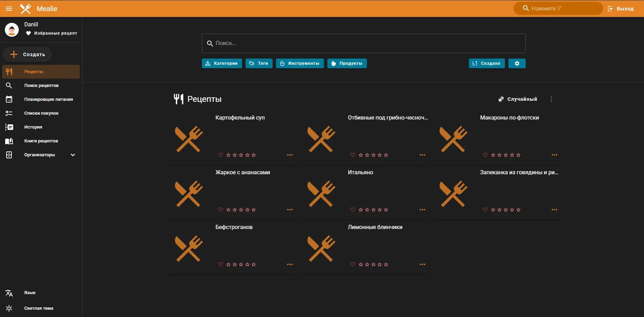644x317 pixels.
Task: Favorite the Итальяно recipe with heart
Action: click(353, 210)
